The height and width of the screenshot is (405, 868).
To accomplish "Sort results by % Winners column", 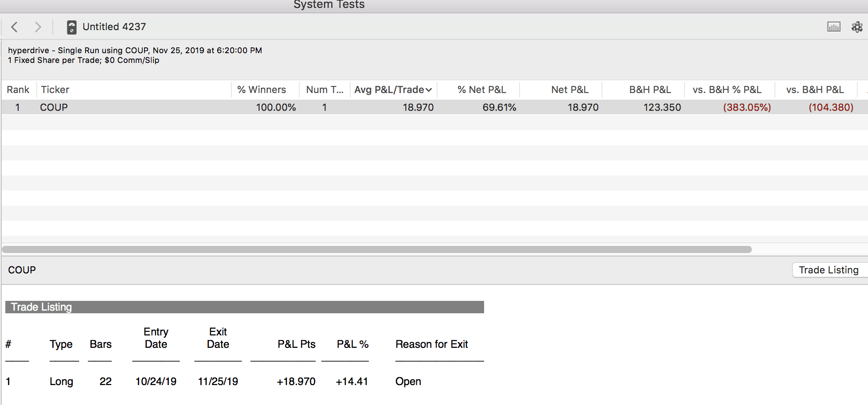I will coord(261,90).
